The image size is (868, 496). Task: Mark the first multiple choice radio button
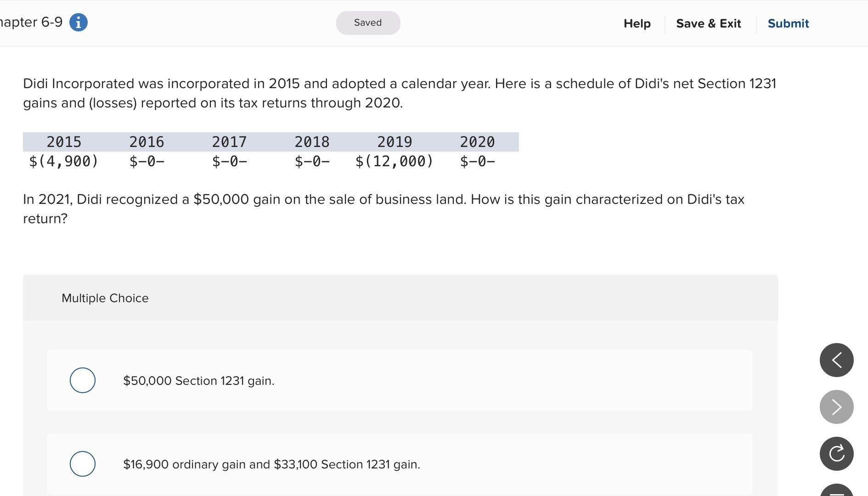click(83, 380)
